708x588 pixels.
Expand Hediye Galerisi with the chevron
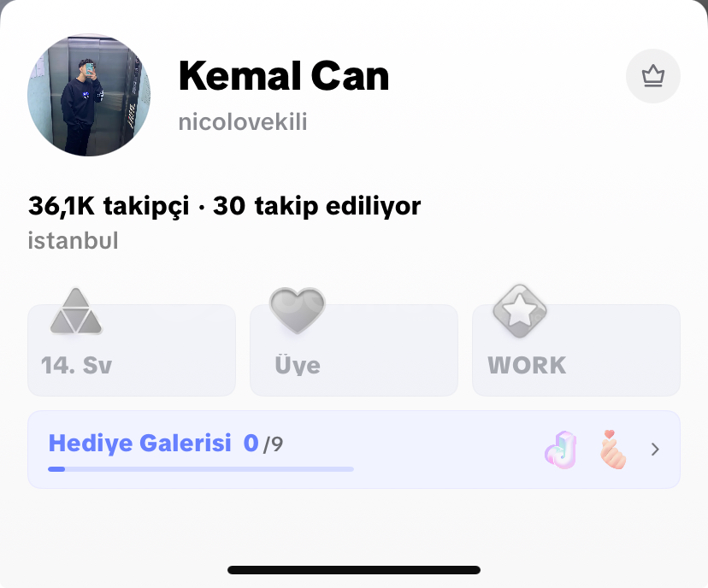click(655, 449)
